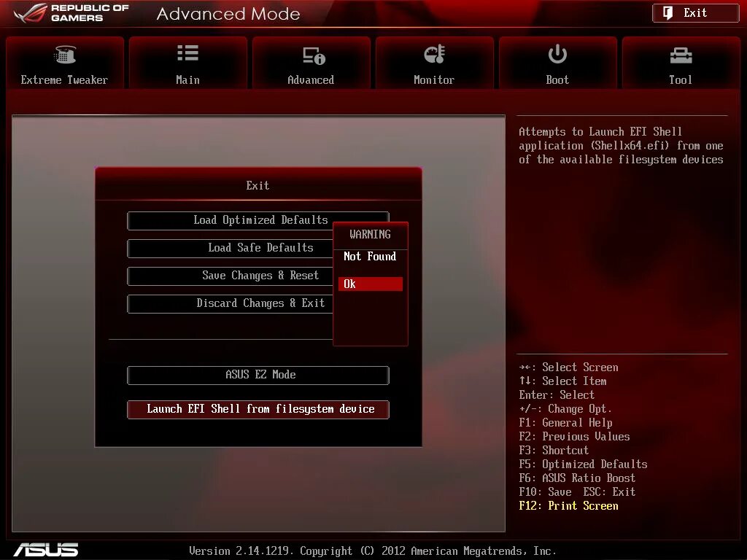Click the Version 2.14.1219 copyright text

(373, 551)
